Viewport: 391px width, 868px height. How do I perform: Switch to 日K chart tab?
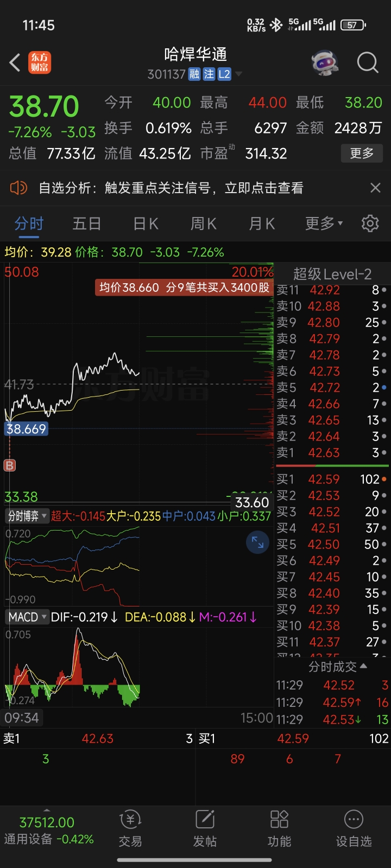[146, 224]
